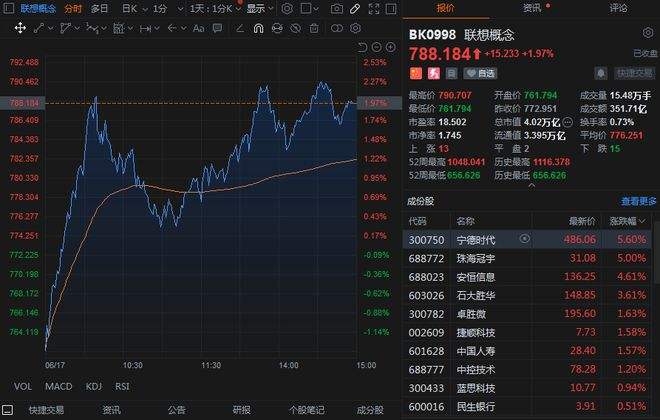Toggle the right side panel layout icon

[391, 8]
